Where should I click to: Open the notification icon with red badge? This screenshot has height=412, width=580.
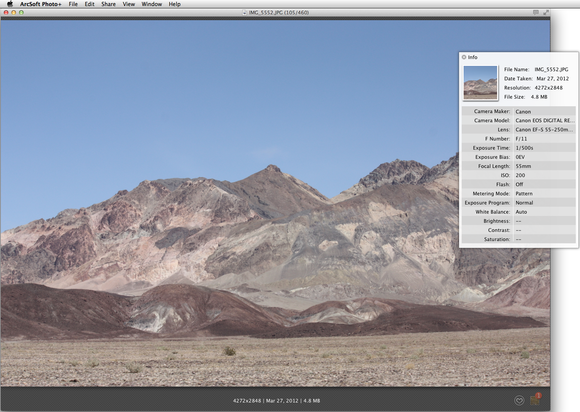535,399
